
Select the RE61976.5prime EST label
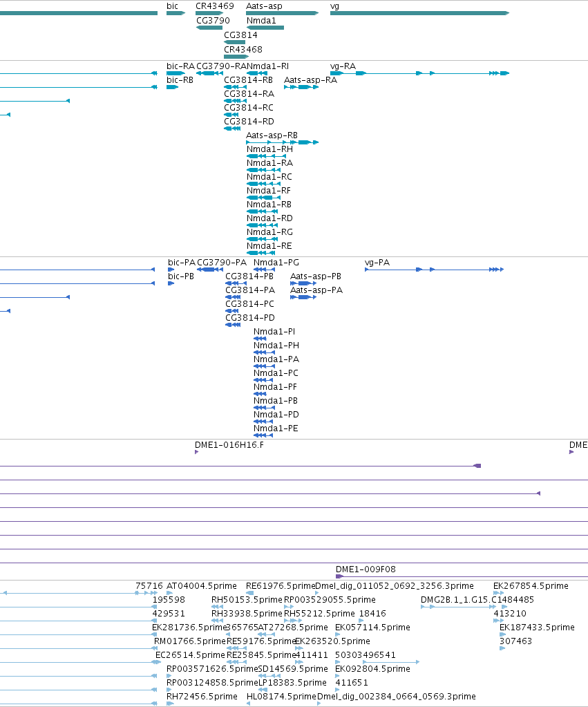(x=281, y=585)
